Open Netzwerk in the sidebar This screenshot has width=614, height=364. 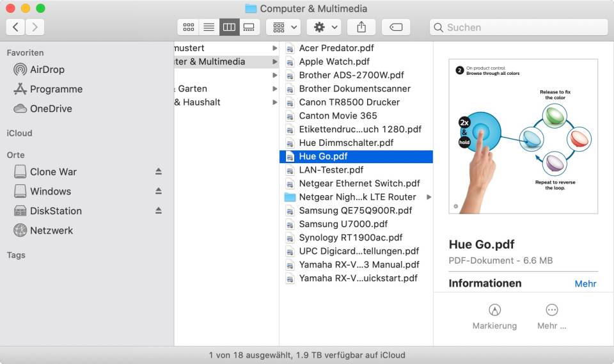click(43, 230)
